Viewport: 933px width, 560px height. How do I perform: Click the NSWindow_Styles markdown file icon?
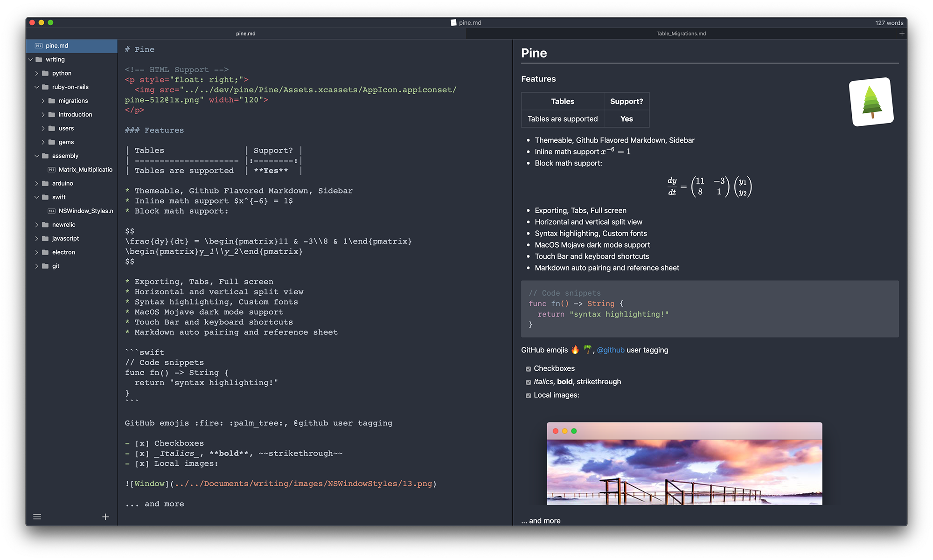pos(52,211)
